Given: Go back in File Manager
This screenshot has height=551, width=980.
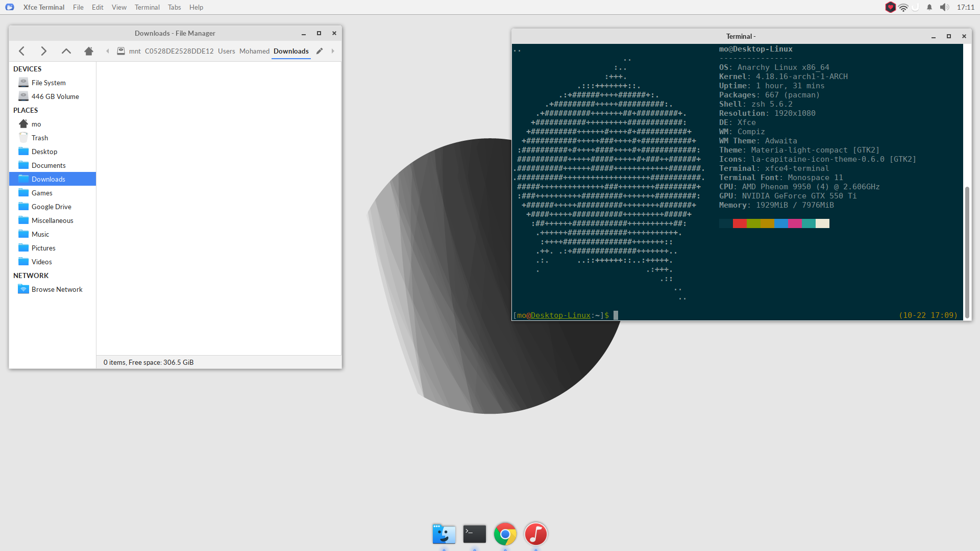Looking at the screenshot, I should (x=21, y=51).
